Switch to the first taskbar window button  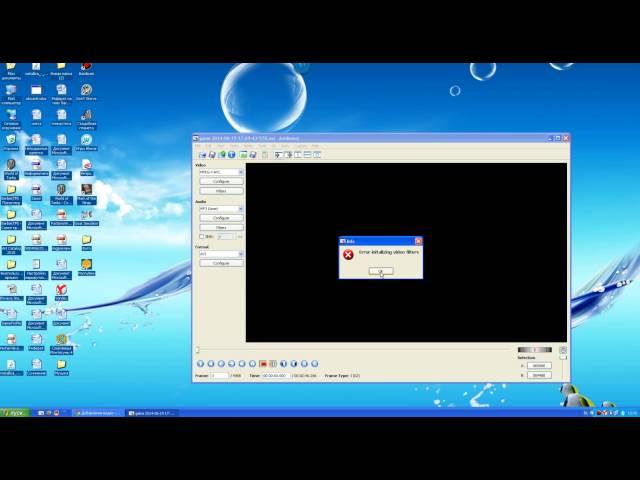[98, 413]
